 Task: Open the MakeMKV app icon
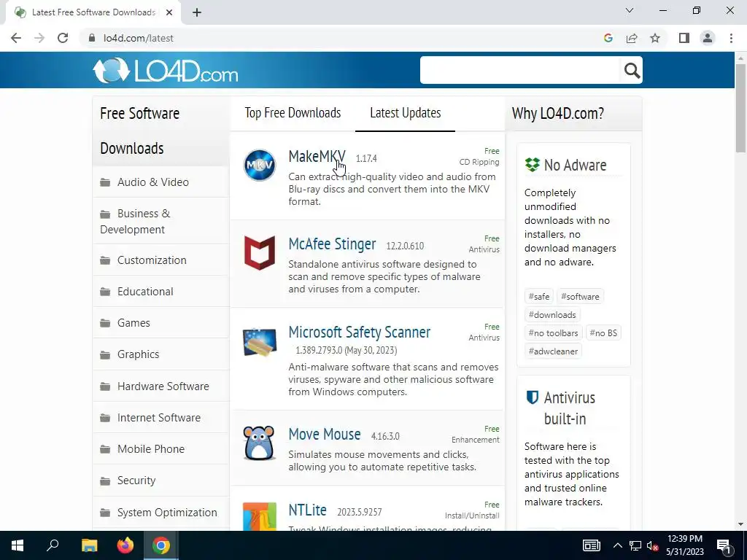pyautogui.click(x=260, y=166)
